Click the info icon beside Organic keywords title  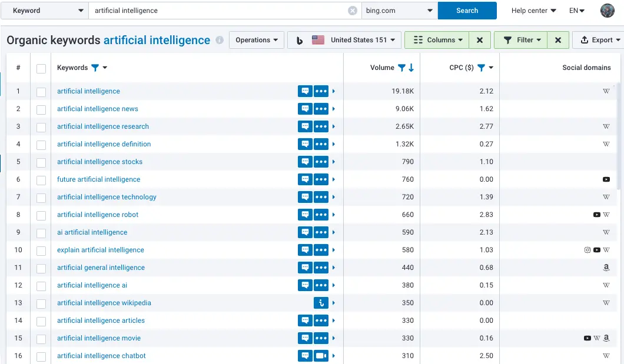click(x=220, y=41)
